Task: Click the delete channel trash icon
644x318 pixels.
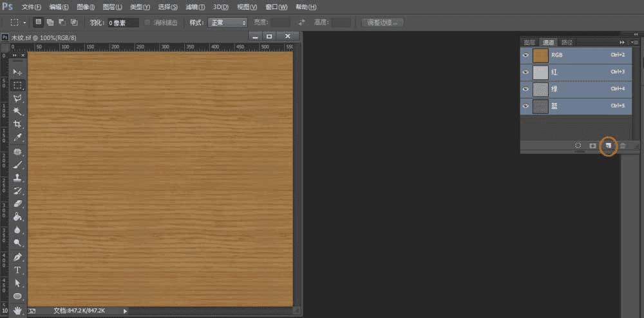Action: (623, 146)
